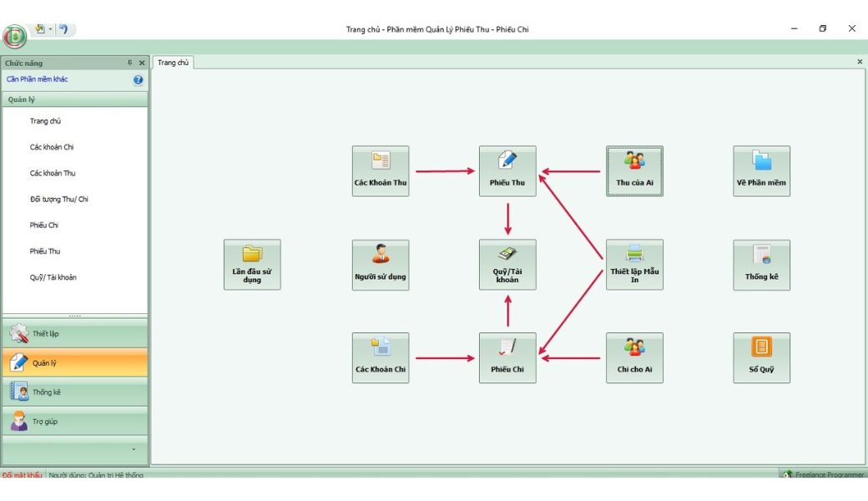The width and height of the screenshot is (868, 501).
Task: Close the Chức năng side panel
Action: tap(142, 63)
